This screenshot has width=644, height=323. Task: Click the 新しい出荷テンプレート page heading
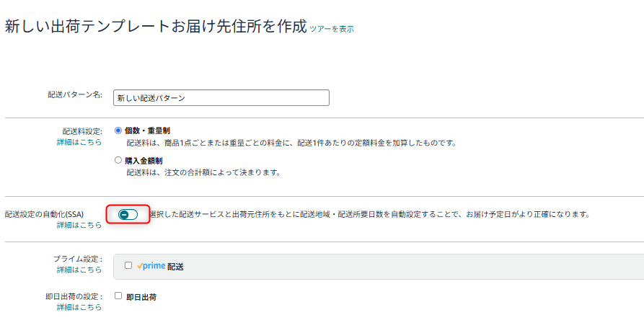pos(156,26)
